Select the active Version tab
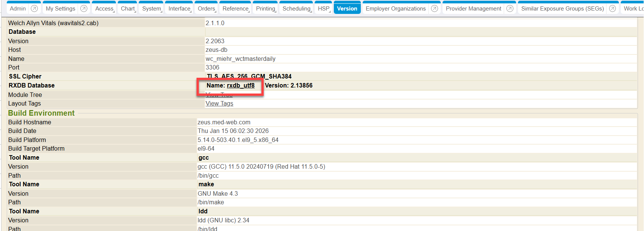The height and width of the screenshot is (231, 644). tap(347, 9)
